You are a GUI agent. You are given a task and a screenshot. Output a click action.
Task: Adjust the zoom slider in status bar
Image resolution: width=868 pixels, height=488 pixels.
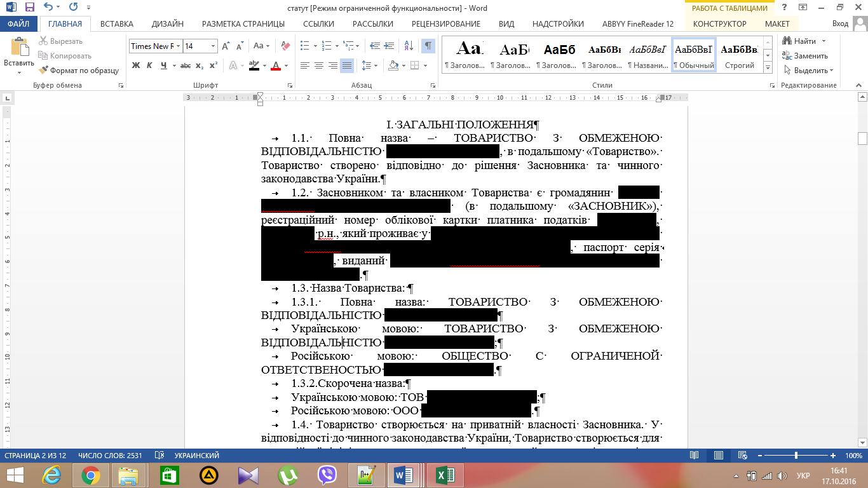[x=796, y=456]
